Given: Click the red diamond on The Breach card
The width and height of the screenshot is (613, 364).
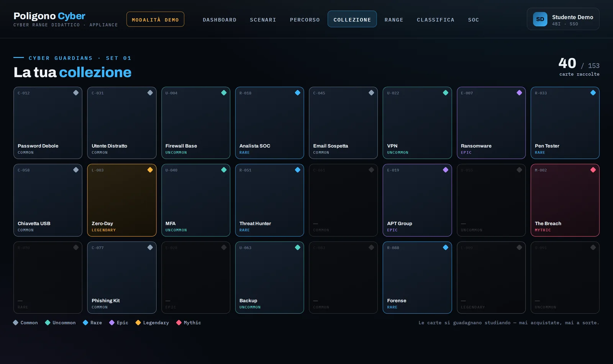Looking at the screenshot, I should pyautogui.click(x=593, y=170).
